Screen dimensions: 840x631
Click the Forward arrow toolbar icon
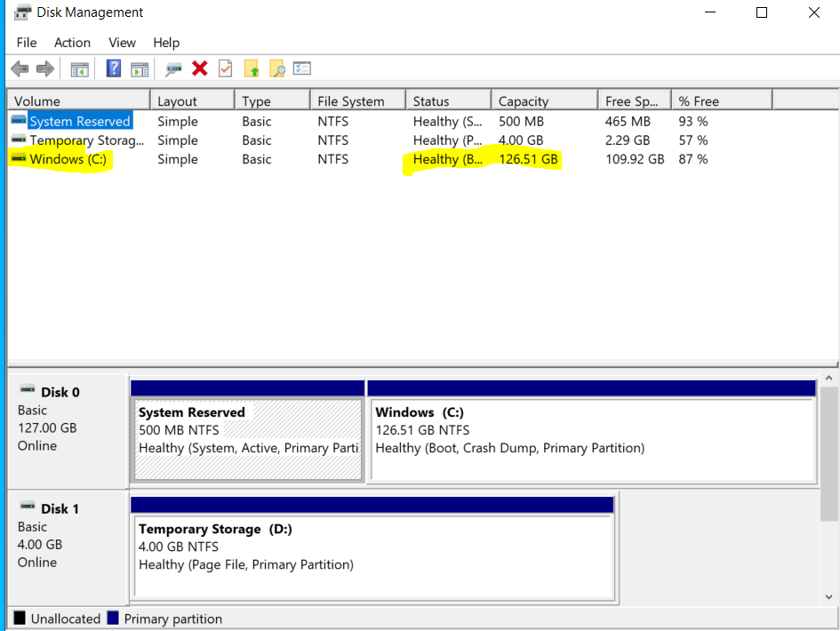[x=45, y=68]
